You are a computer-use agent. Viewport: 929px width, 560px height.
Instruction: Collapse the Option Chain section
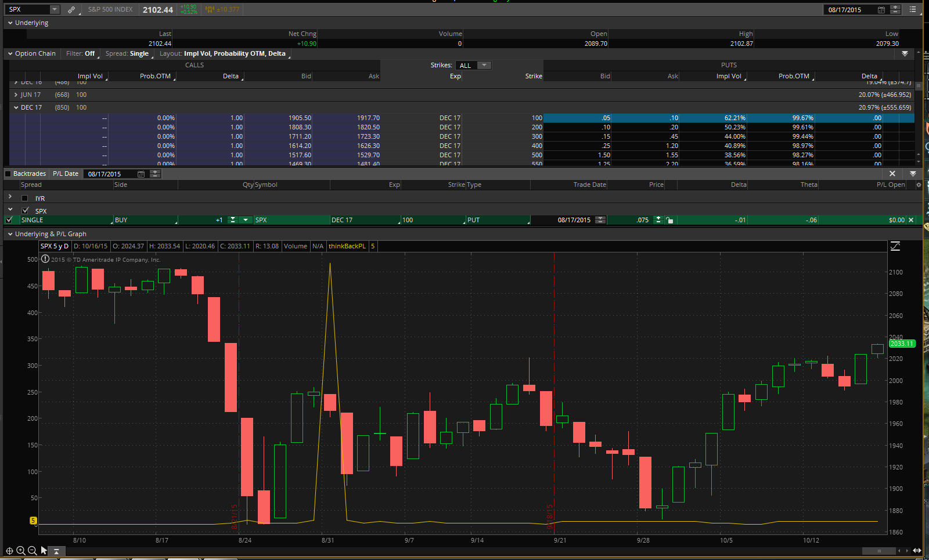click(x=10, y=53)
